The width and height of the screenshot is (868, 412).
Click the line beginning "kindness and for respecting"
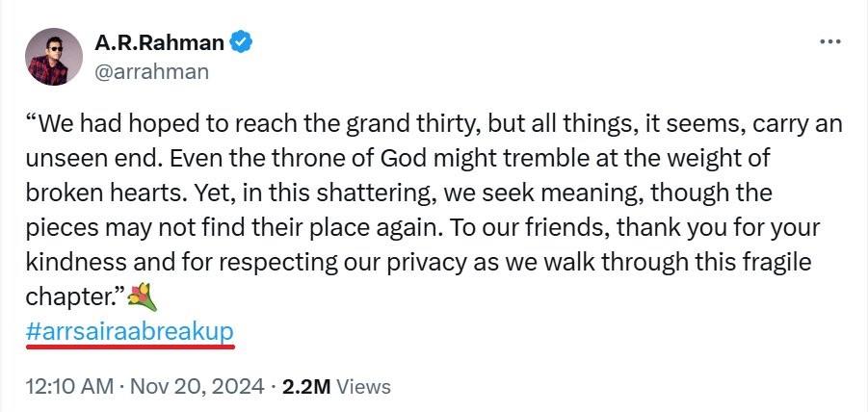[418, 262]
